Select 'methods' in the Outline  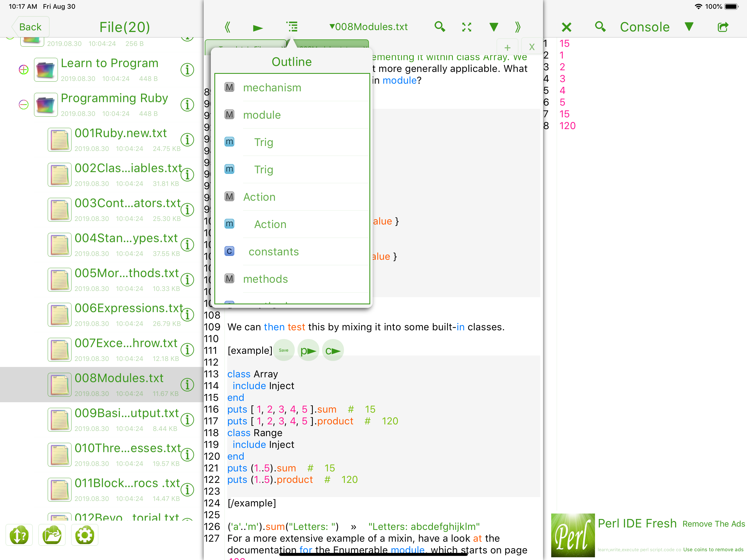click(x=292, y=279)
